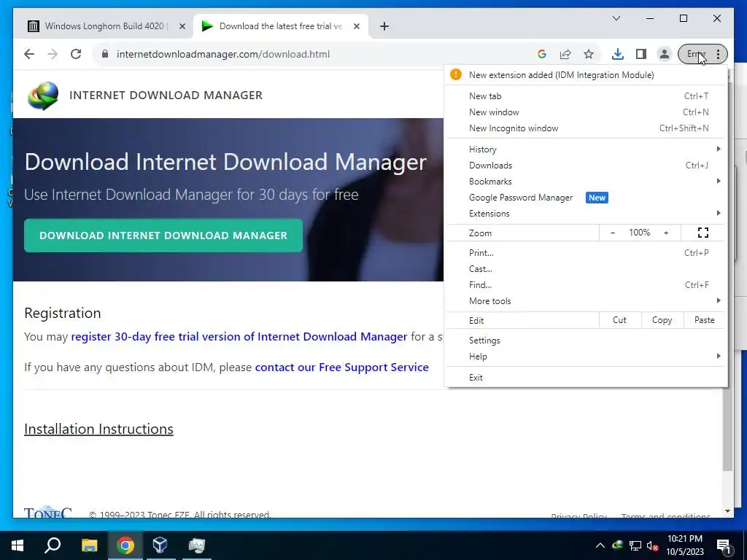Viewport: 747px width, 560px height.
Task: Select New extension added IDM Integration Module
Action: [586, 75]
